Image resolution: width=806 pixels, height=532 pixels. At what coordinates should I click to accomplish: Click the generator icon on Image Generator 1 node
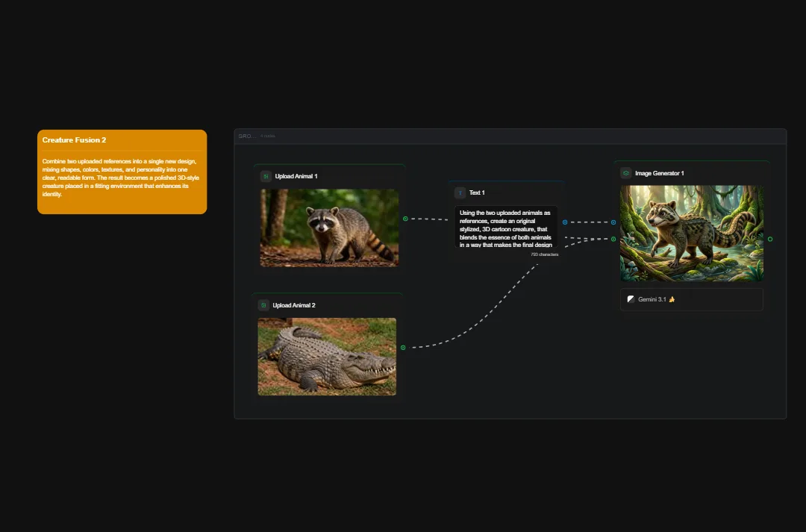[625, 172]
